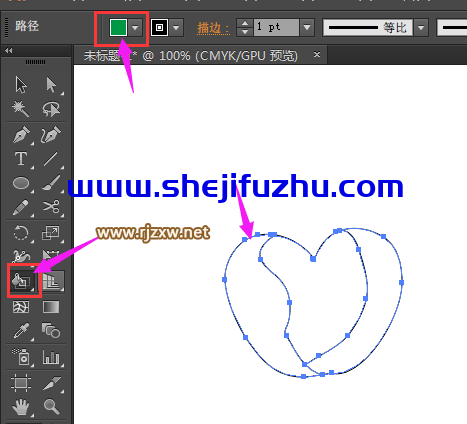Click the green fill color swatch
This screenshot has height=424, width=467.
[x=118, y=27]
